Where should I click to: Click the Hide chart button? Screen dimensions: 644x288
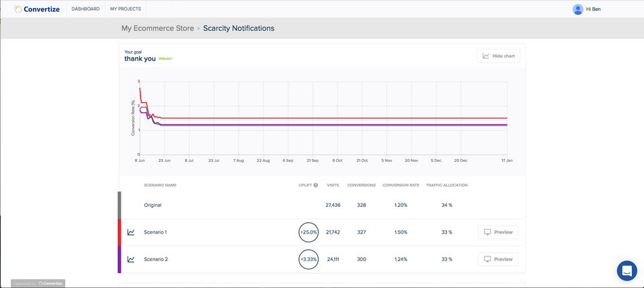(x=498, y=56)
